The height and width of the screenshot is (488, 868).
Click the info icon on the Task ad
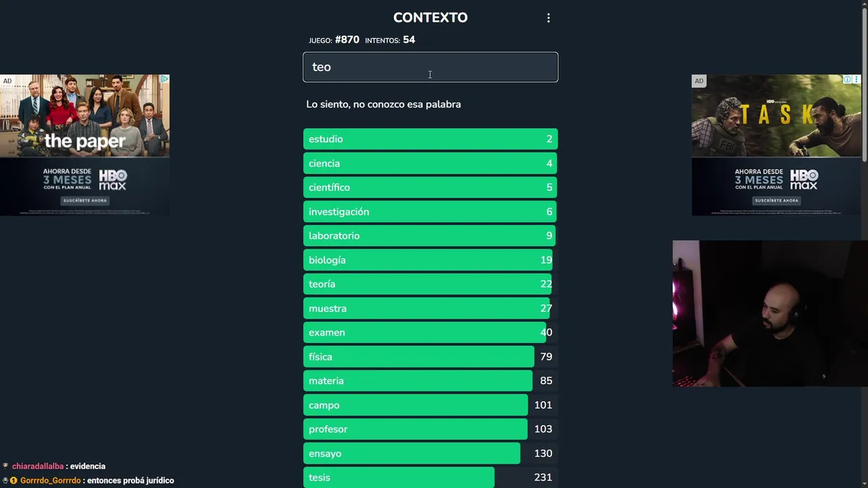[847, 80]
